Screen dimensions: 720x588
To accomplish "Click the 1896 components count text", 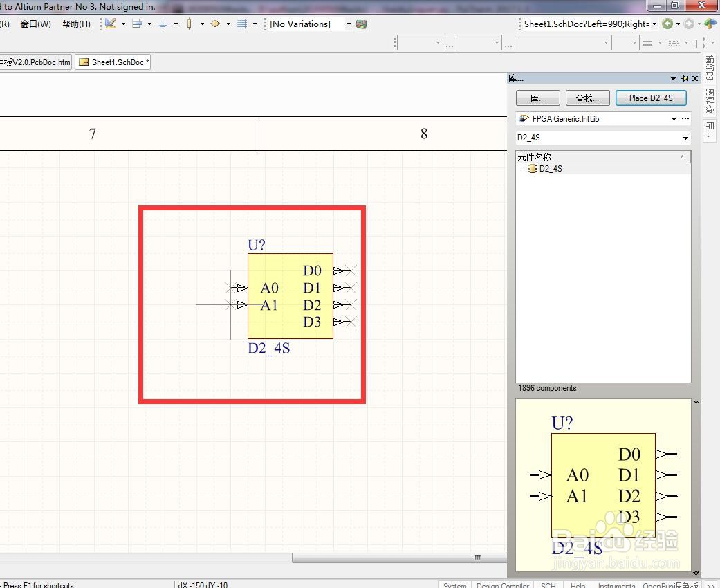I will tap(547, 388).
